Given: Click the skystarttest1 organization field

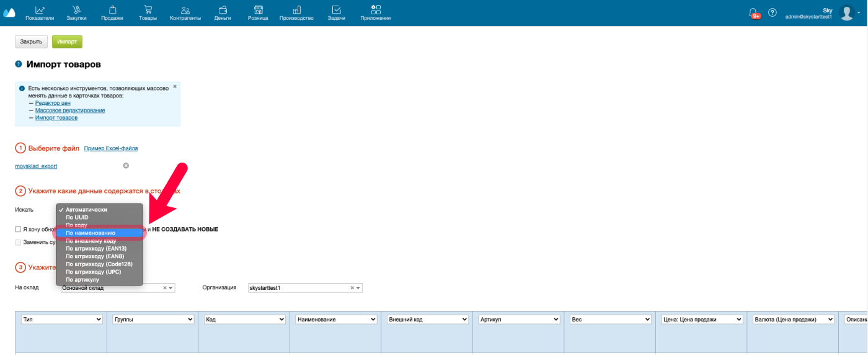Looking at the screenshot, I should tap(305, 288).
